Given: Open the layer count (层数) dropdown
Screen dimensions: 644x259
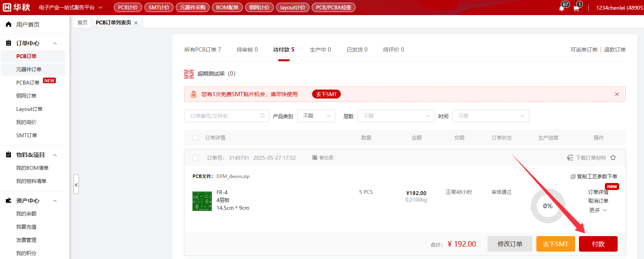Looking at the screenshot, I should (x=395, y=116).
